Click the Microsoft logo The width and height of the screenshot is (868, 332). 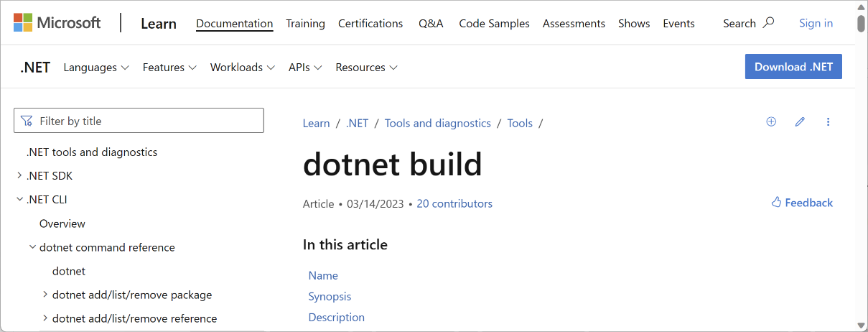57,23
